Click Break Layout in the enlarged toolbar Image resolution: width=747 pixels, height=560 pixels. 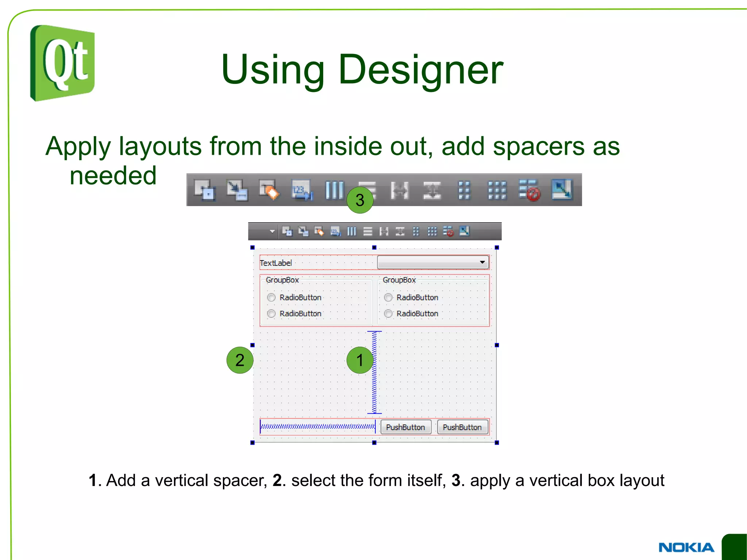530,190
